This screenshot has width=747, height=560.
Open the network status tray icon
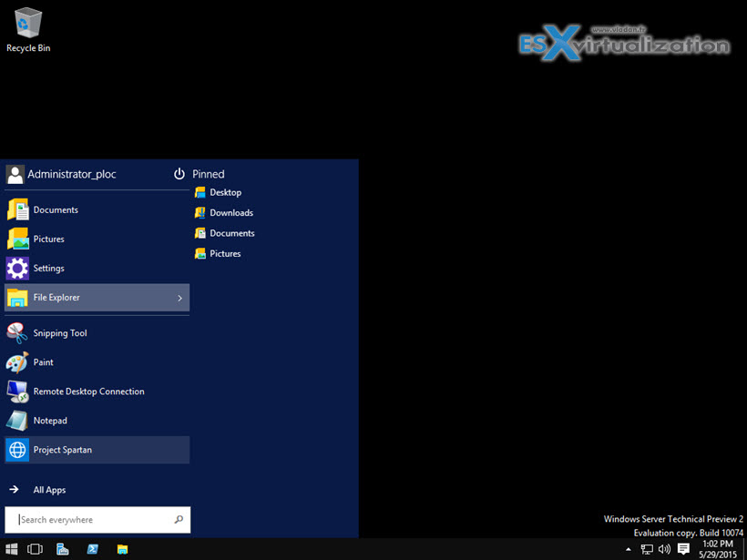[x=647, y=549]
